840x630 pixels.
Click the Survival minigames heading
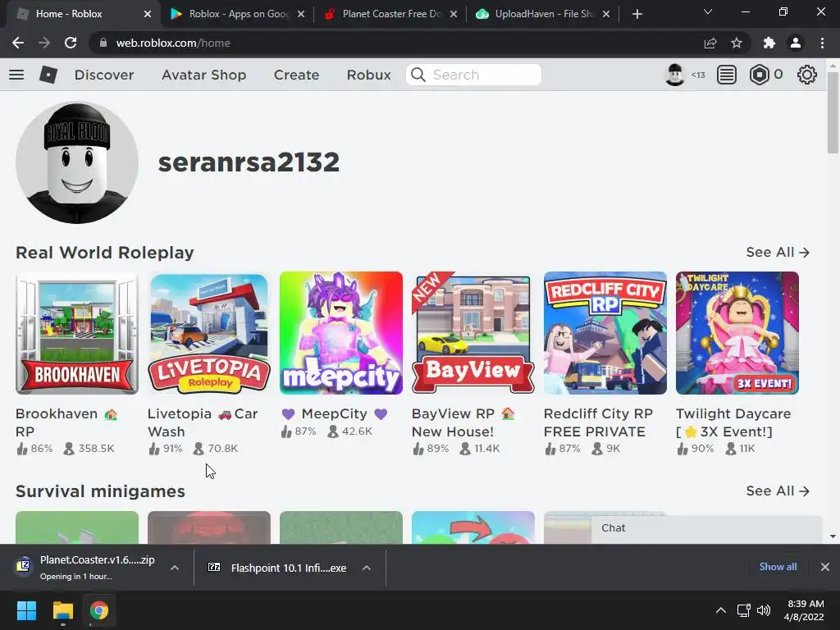[x=100, y=491]
